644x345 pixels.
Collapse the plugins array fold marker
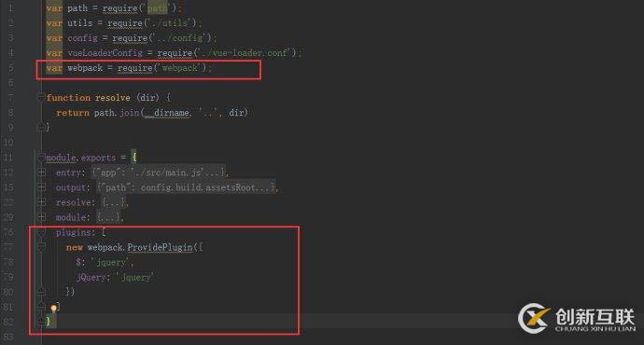click(x=41, y=232)
